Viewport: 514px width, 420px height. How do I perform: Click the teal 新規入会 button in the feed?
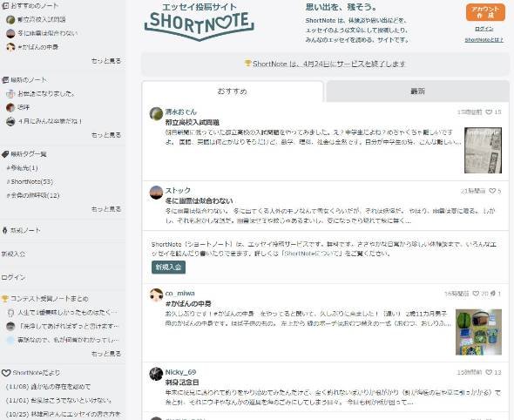pos(168,268)
